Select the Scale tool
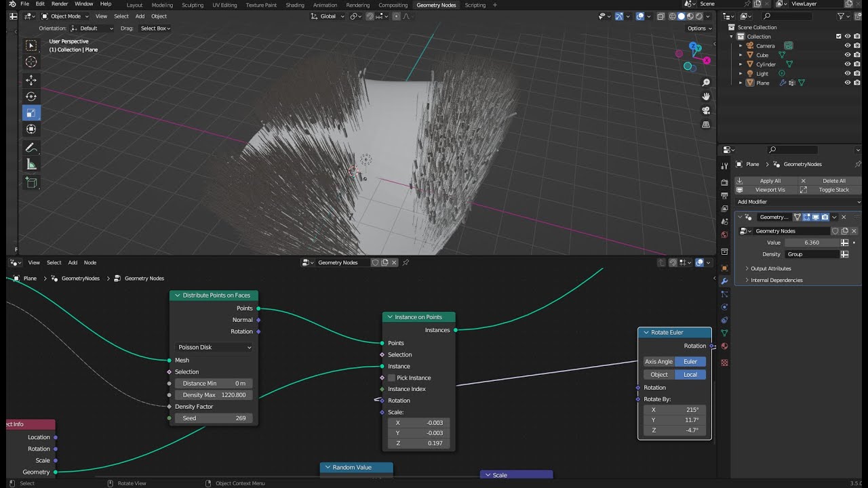Screen dimensions: 868x488 (31, 113)
